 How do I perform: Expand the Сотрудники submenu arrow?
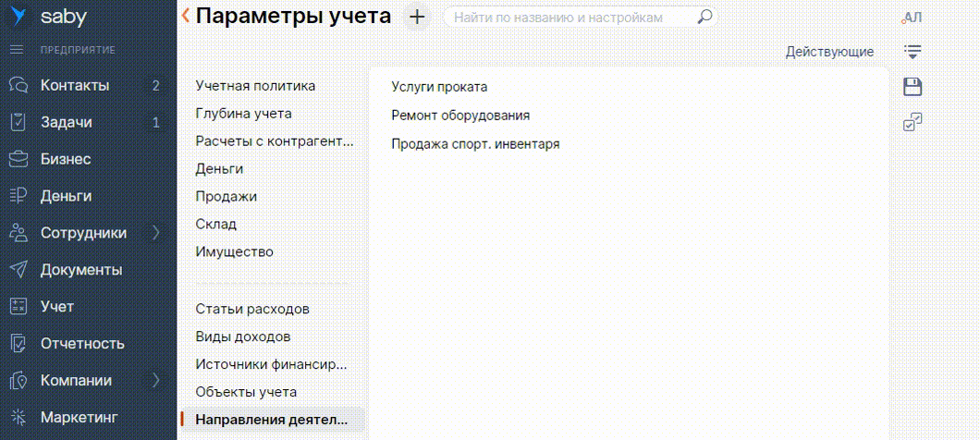click(155, 232)
